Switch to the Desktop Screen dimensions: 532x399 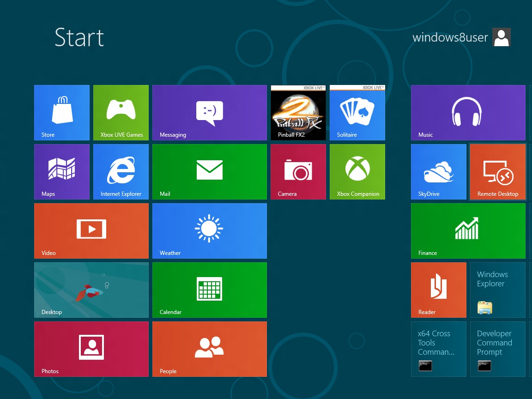(91, 290)
